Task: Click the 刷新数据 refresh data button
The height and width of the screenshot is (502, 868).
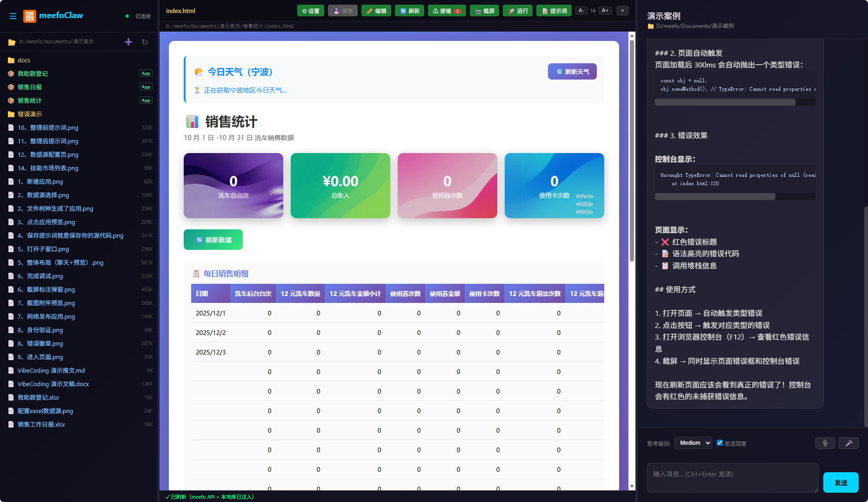Action: point(213,239)
